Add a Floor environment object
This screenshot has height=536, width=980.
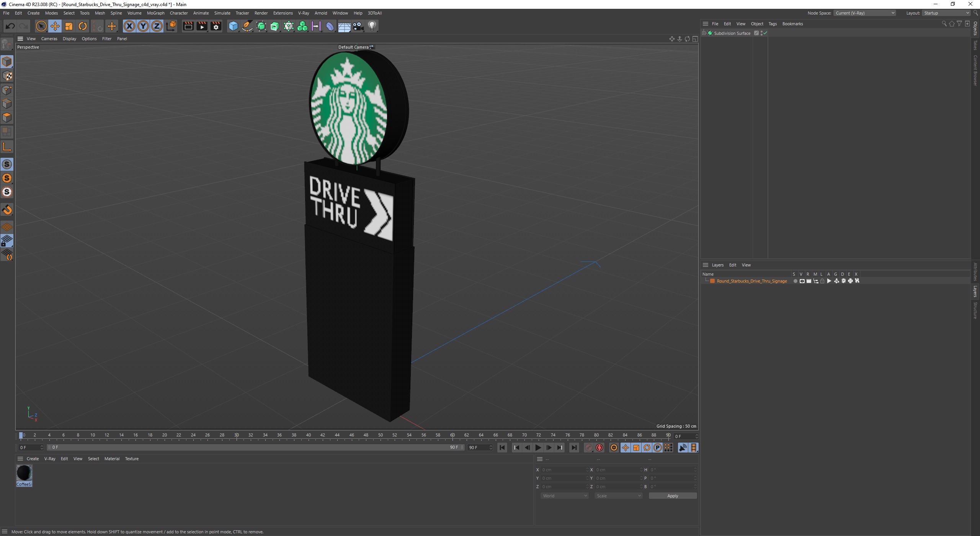[x=344, y=26]
